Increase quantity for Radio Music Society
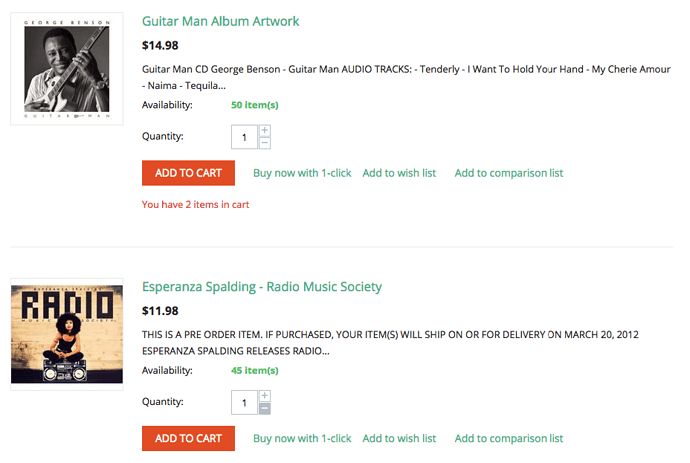Screen dimensions: 690x463 264,396
